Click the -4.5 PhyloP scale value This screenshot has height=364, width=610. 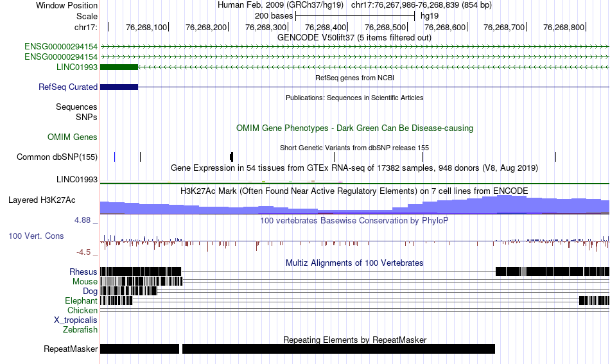click(83, 252)
